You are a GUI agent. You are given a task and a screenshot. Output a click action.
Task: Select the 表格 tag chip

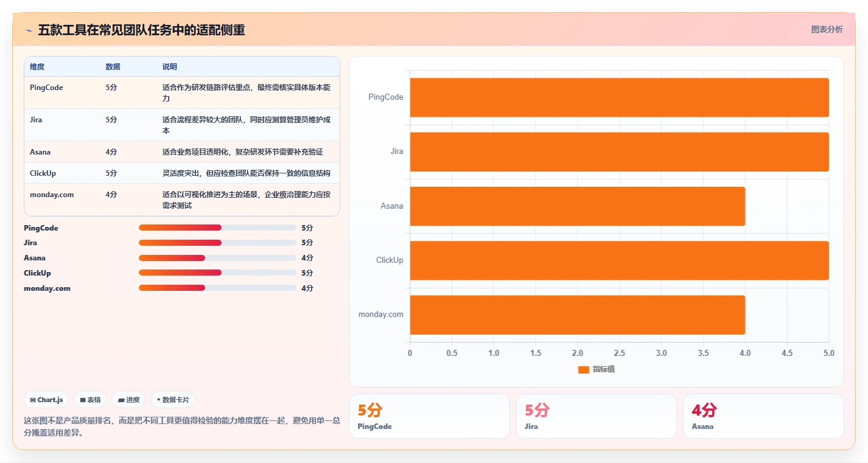(90, 400)
